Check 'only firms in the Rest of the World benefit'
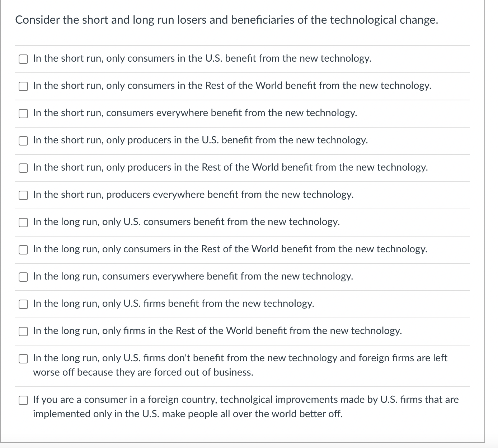The image size is (498, 448). (x=23, y=331)
